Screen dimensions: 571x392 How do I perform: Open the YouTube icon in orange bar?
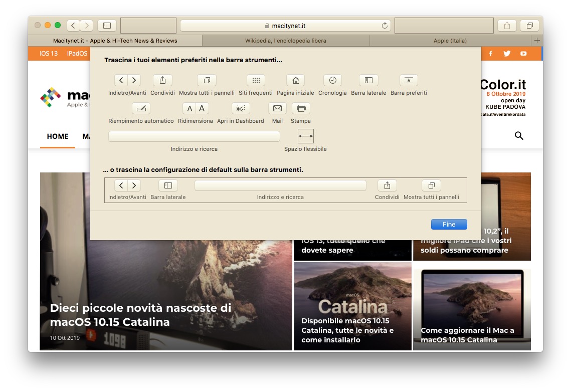click(523, 54)
